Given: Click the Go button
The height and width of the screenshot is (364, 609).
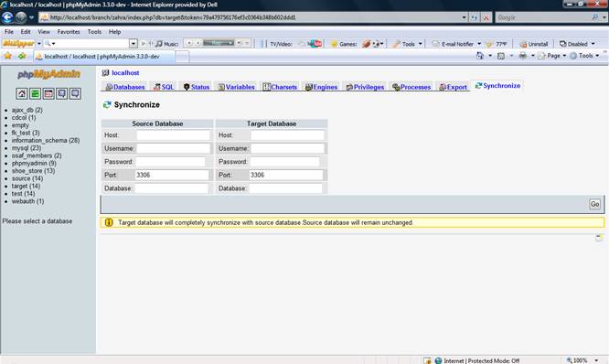Looking at the screenshot, I should tap(594, 204).
